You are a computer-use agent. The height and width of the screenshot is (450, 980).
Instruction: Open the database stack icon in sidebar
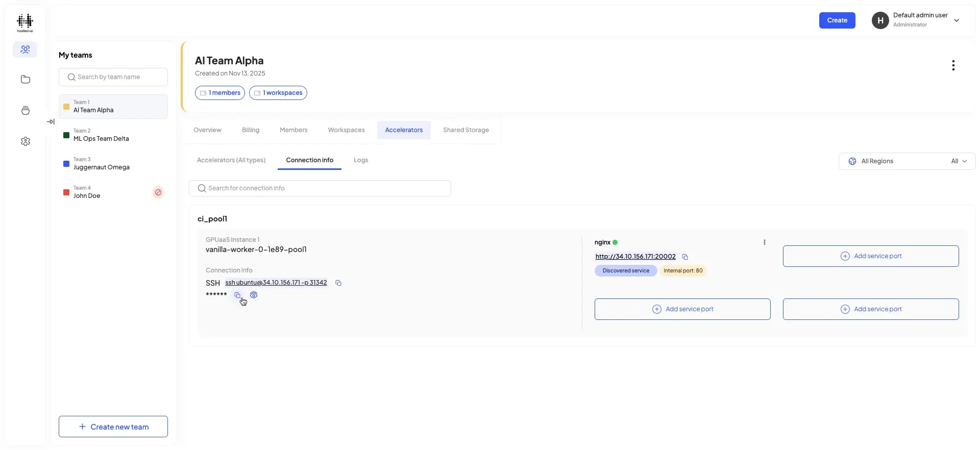26,111
